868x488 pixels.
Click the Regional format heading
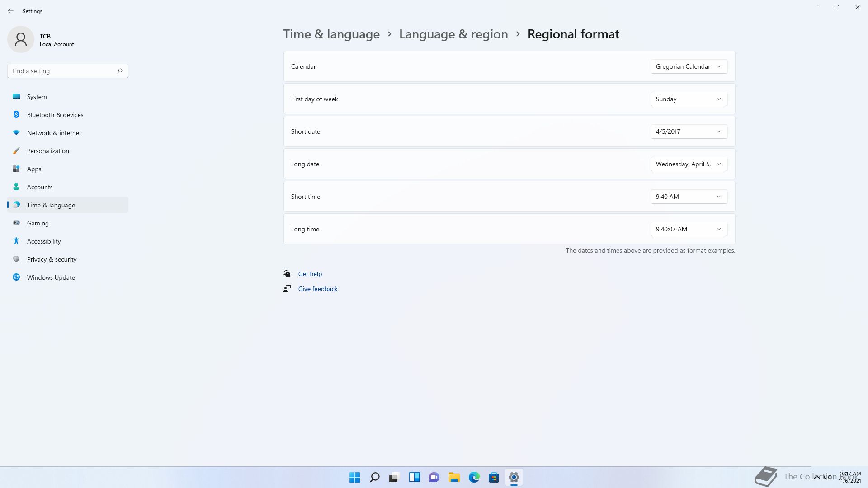point(573,34)
